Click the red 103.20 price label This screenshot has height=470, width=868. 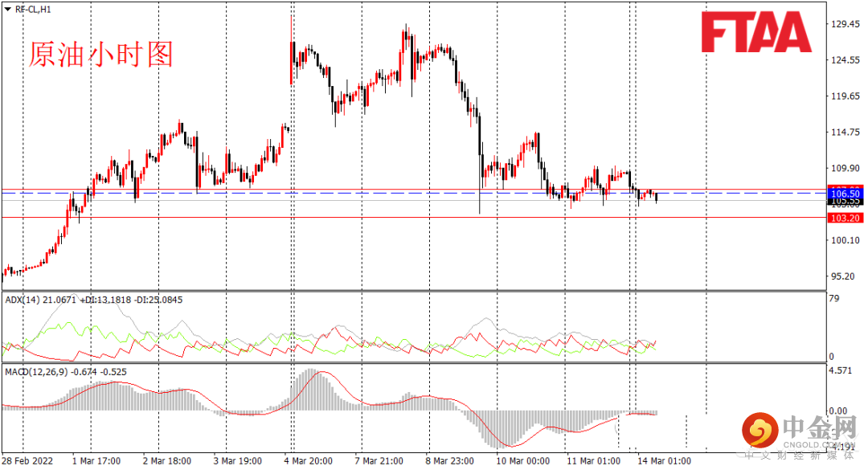pos(845,218)
